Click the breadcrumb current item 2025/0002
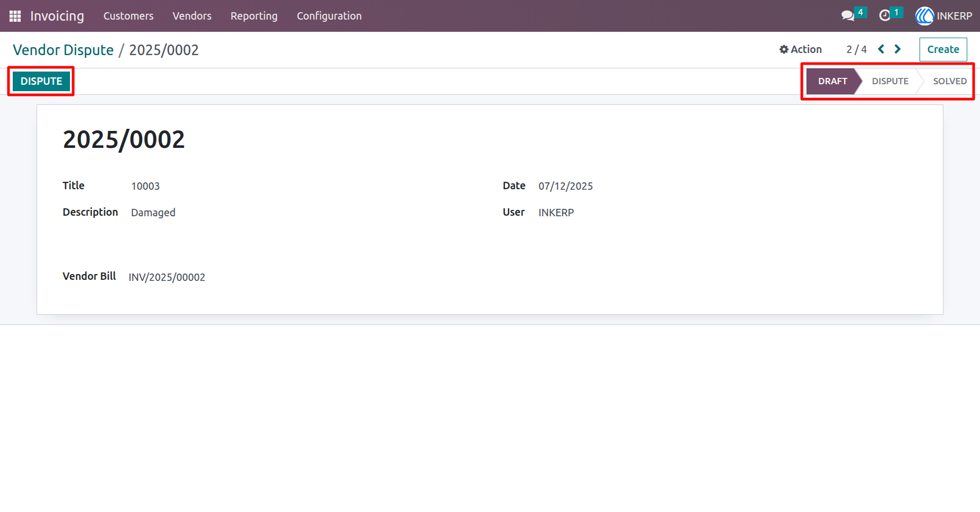 tap(164, 50)
